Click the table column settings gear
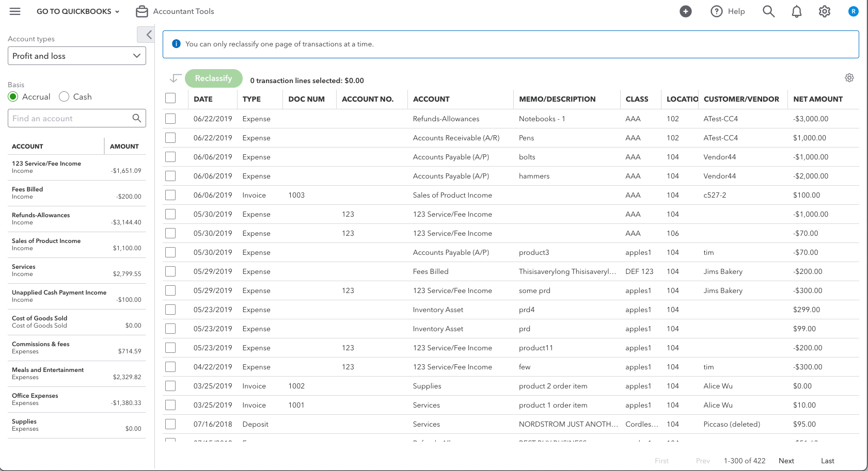 [x=849, y=78]
